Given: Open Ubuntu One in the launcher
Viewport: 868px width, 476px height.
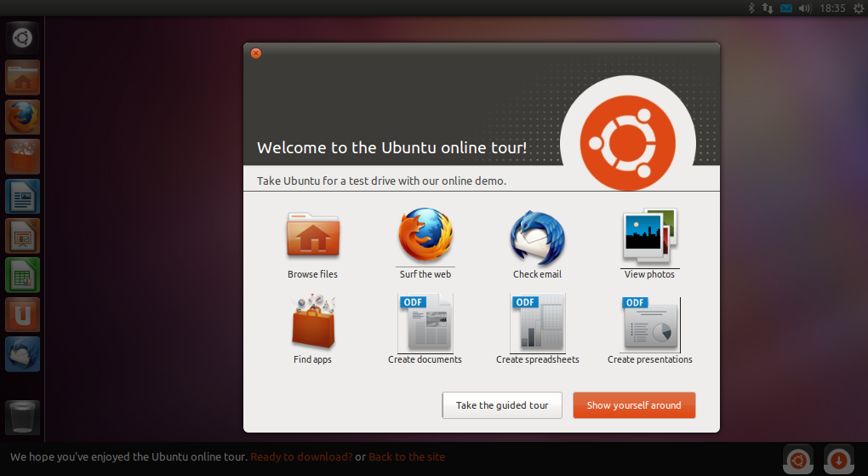Looking at the screenshot, I should pos(22,315).
